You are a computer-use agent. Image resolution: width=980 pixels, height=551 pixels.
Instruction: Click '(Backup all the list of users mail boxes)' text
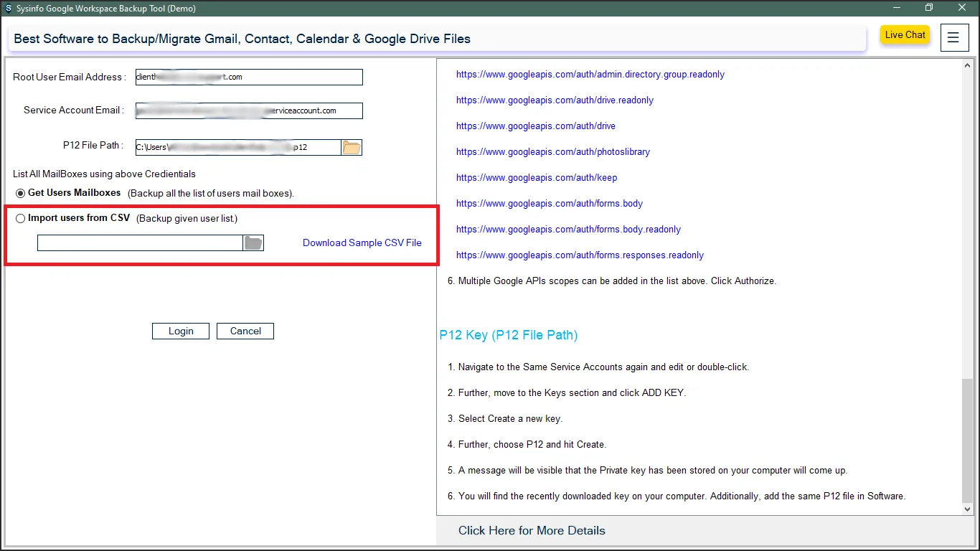211,194
